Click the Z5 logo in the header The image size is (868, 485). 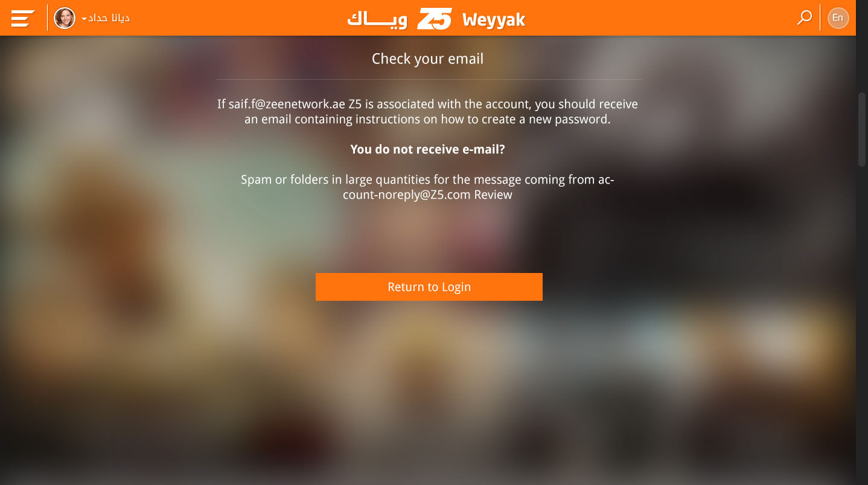pyautogui.click(x=435, y=19)
